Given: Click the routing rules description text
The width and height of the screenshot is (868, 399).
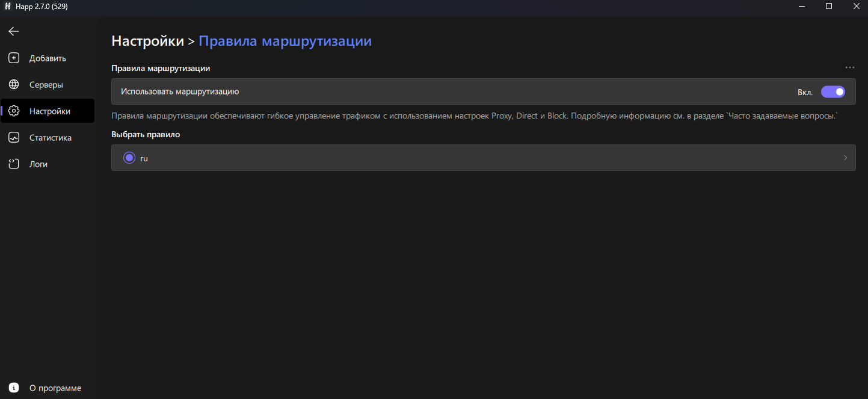Looking at the screenshot, I should pos(475,116).
